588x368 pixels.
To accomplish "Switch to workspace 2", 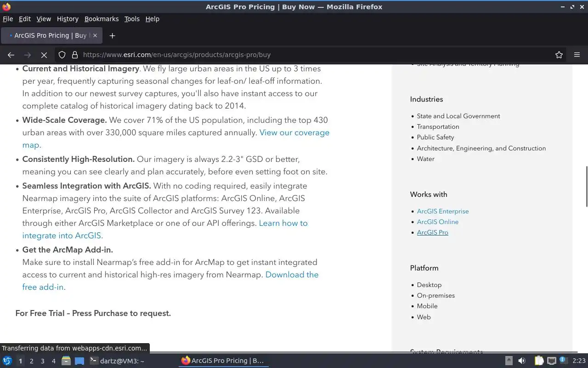I will pyautogui.click(x=31, y=361).
